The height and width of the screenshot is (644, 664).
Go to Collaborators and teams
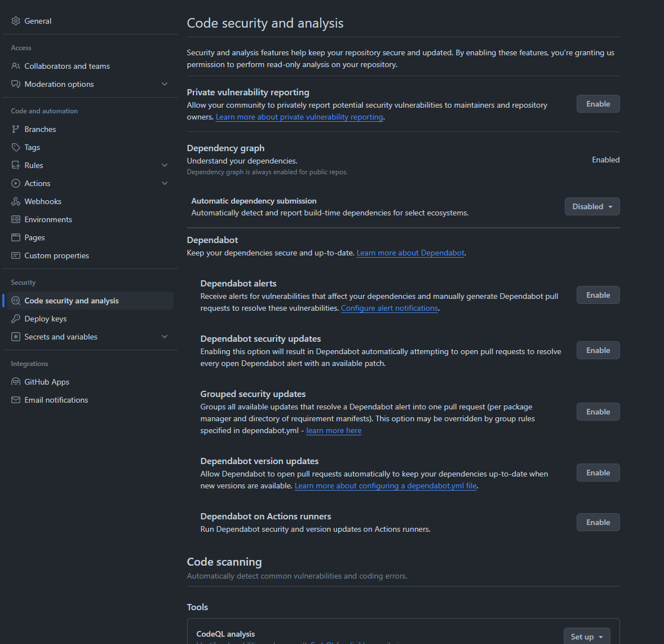90,66
